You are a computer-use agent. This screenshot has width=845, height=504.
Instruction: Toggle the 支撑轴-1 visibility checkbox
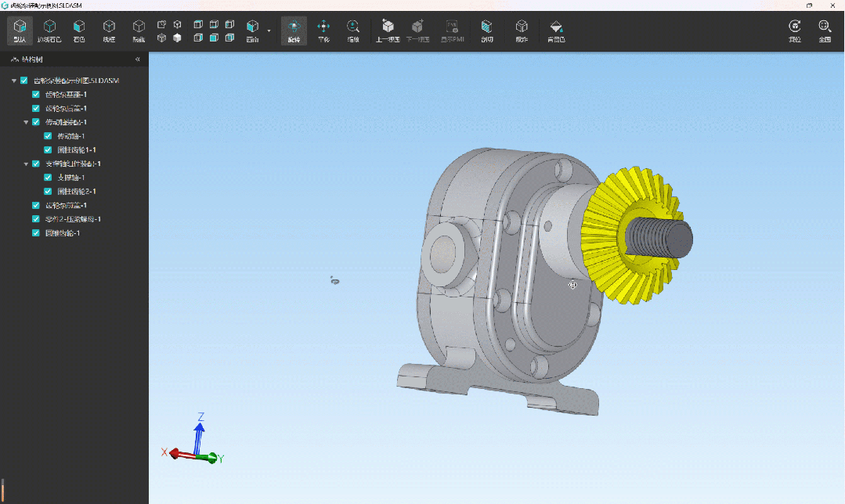48,178
